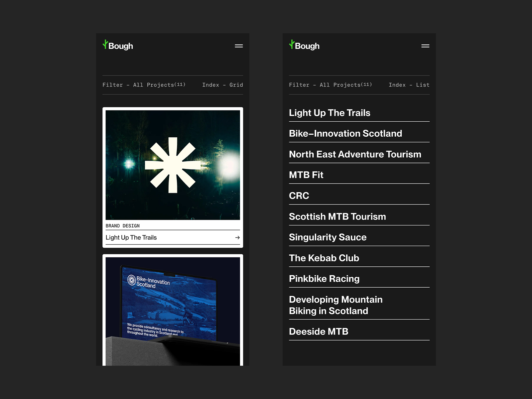Open Light Up The Trails forest thumbnail
Viewport: 532px width, 399px height.
point(173,165)
